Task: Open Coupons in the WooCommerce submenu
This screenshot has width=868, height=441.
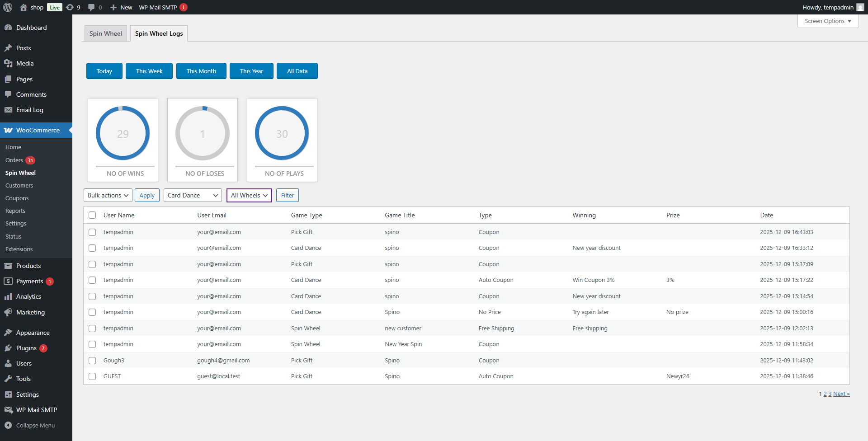Action: pos(17,198)
